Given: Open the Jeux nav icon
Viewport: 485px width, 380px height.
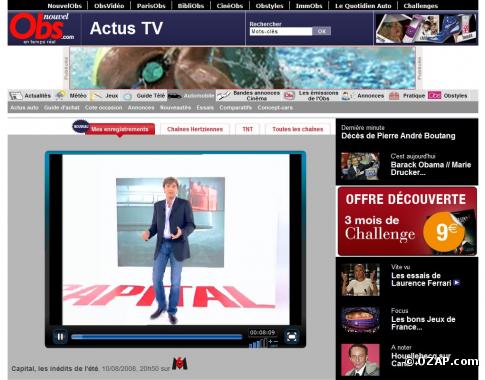Looking at the screenshot, I should tap(97, 96).
